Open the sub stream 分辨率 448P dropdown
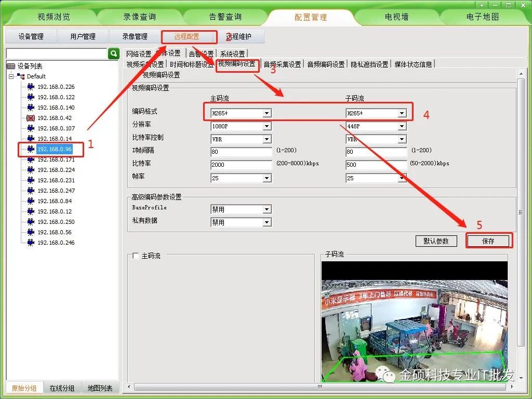This screenshot has width=532, height=399. tap(403, 126)
